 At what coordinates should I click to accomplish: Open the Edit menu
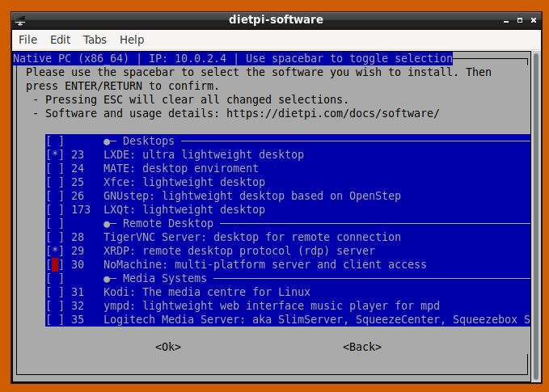click(x=60, y=40)
